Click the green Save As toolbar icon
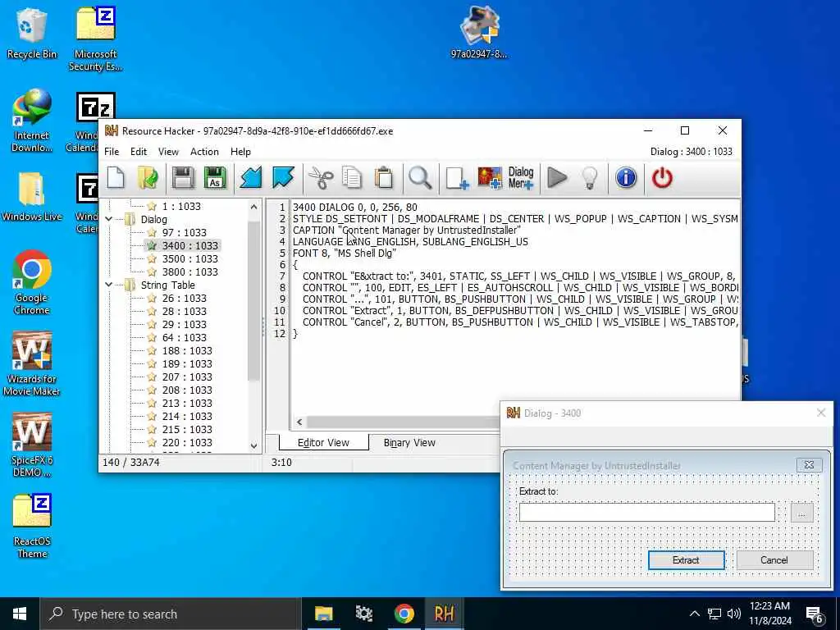 coord(215,178)
